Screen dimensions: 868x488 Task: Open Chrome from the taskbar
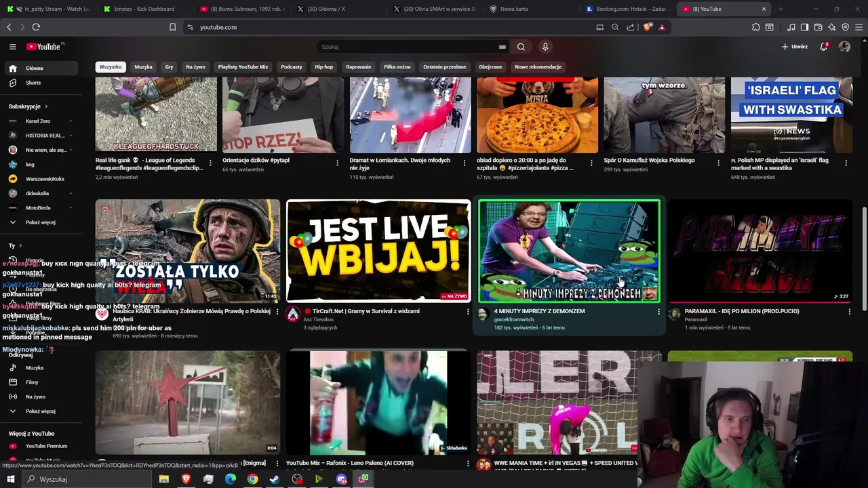pyautogui.click(x=252, y=479)
